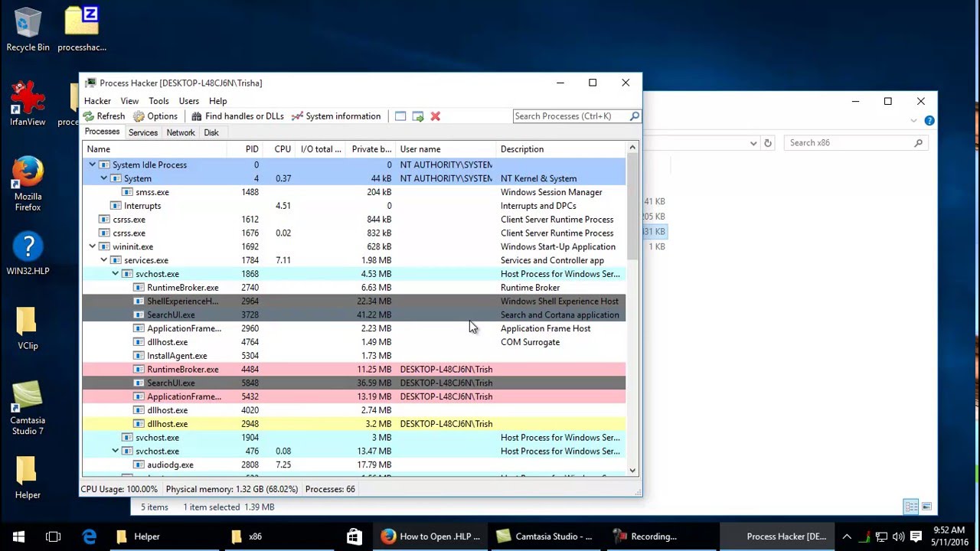Select RuntimeBroker.exe with PID 4484

pos(354,370)
